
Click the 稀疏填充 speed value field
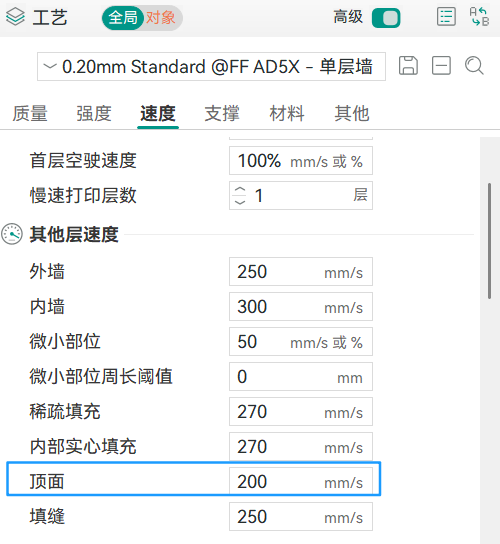(x=301, y=411)
